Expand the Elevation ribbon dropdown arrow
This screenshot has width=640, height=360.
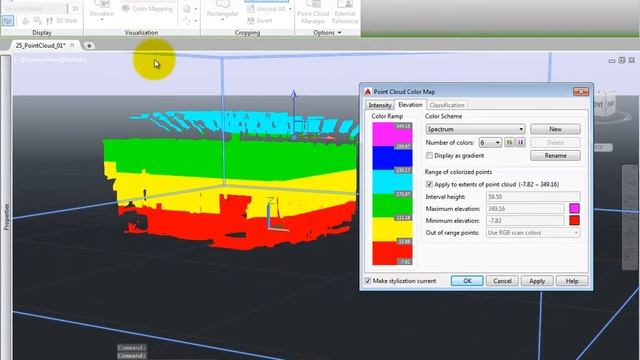102,20
